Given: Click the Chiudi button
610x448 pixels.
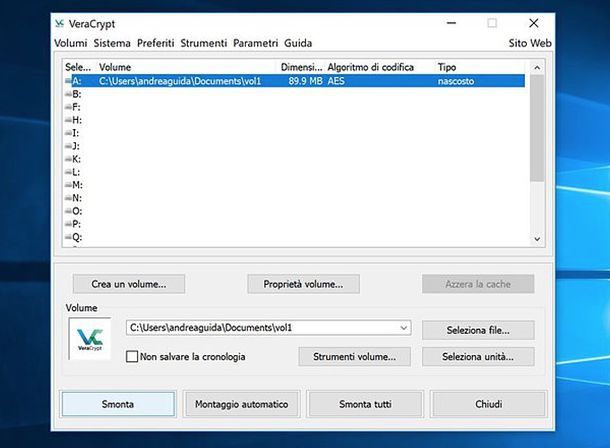Looking at the screenshot, I should (x=489, y=404).
